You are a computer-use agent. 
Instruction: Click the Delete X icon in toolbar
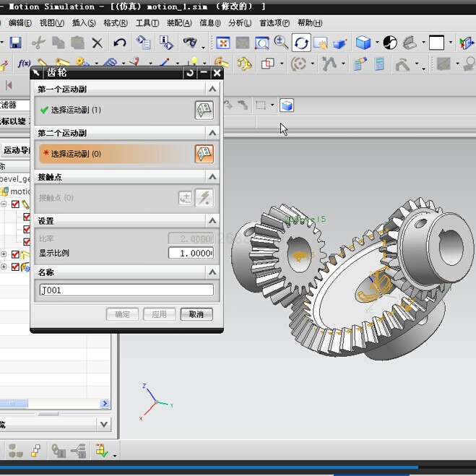tap(98, 43)
